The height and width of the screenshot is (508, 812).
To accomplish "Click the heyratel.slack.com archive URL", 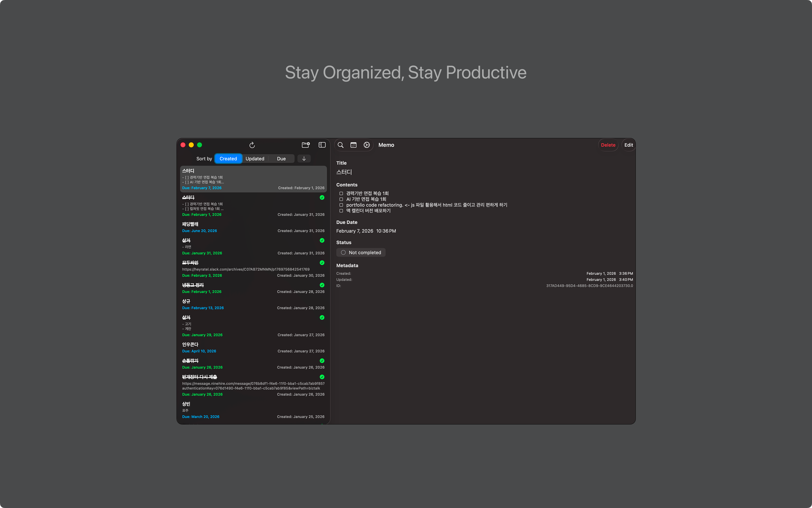I will [x=246, y=269].
